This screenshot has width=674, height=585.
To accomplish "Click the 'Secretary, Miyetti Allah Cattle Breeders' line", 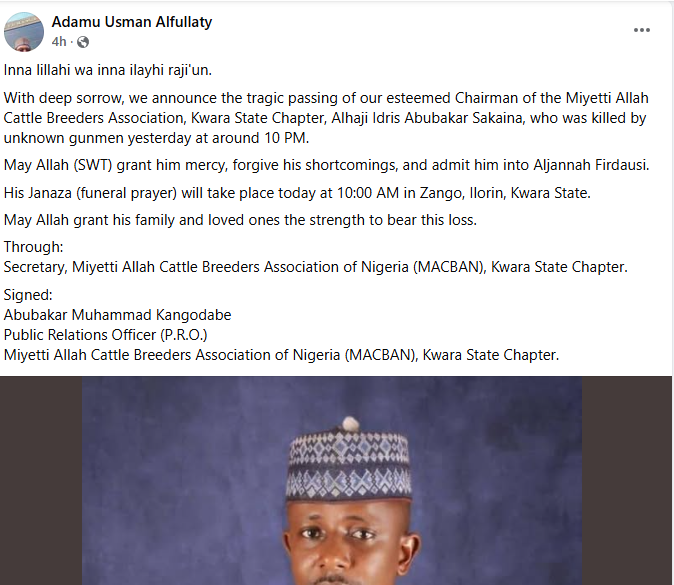I will tap(316, 267).
